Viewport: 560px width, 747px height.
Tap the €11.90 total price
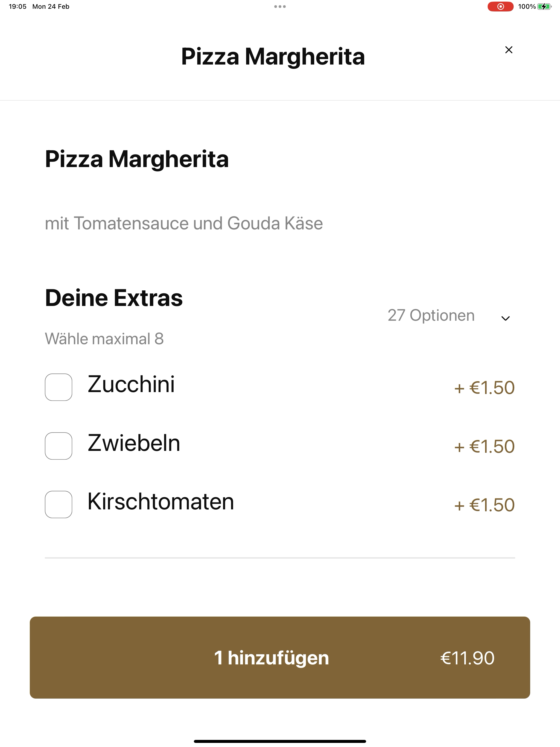pyautogui.click(x=467, y=658)
